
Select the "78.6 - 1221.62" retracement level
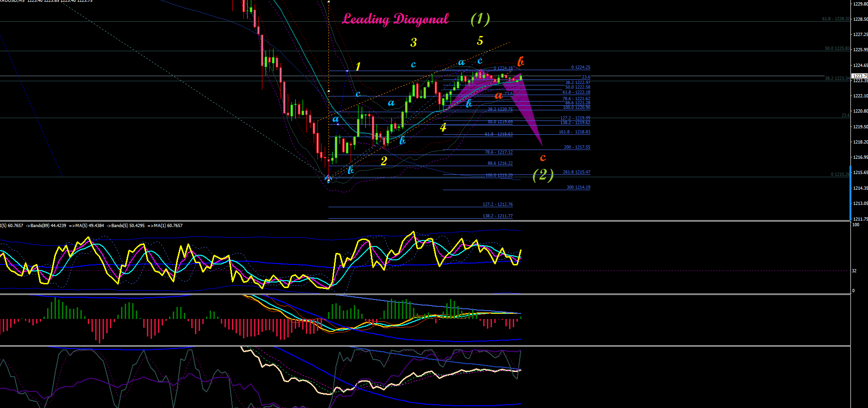click(x=576, y=99)
